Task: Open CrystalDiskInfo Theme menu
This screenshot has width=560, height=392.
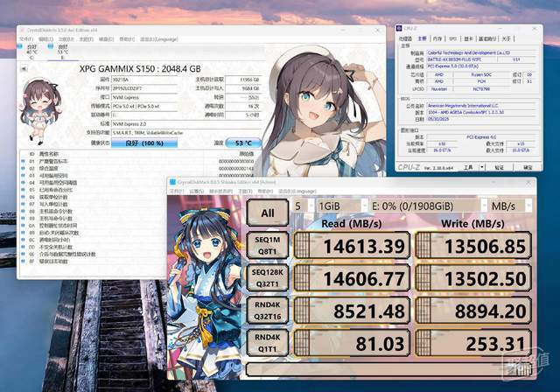Action: [x=86, y=39]
